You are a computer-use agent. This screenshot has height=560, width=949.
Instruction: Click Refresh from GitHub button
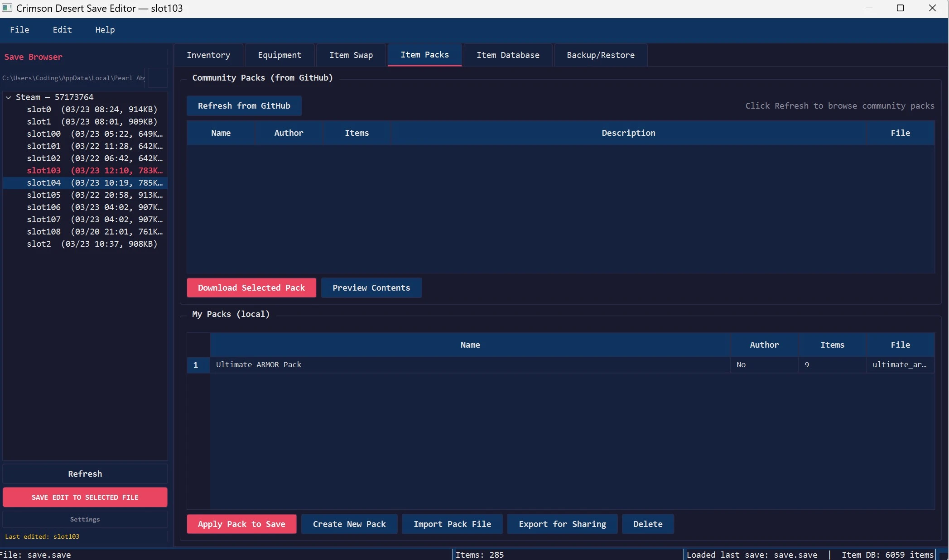244,106
